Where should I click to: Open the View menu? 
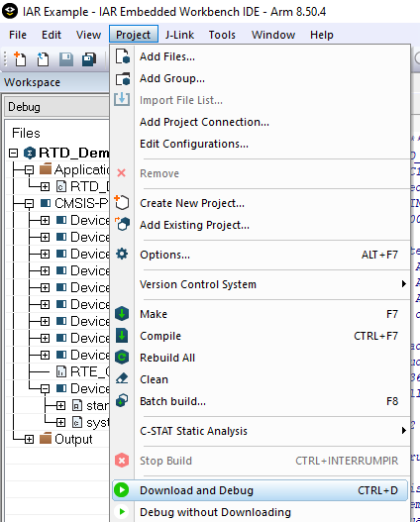88,35
